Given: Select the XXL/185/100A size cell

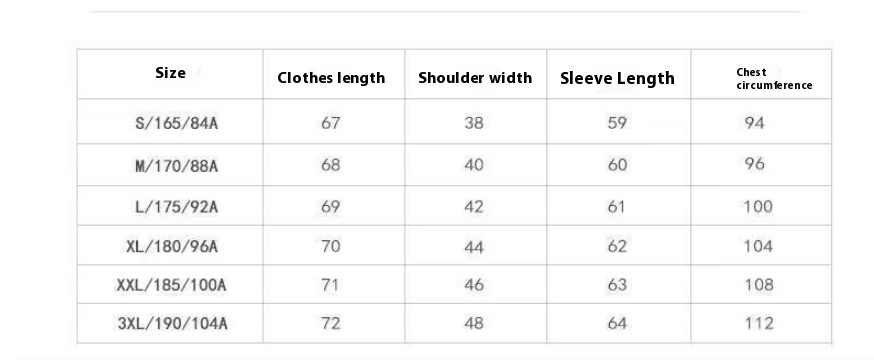Looking at the screenshot, I should tap(172, 285).
